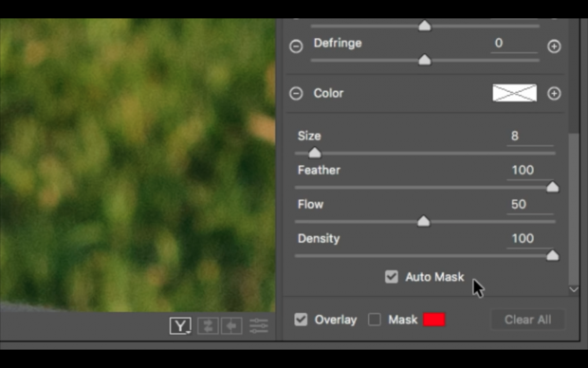Select the Size value field showing 8

[529, 137]
